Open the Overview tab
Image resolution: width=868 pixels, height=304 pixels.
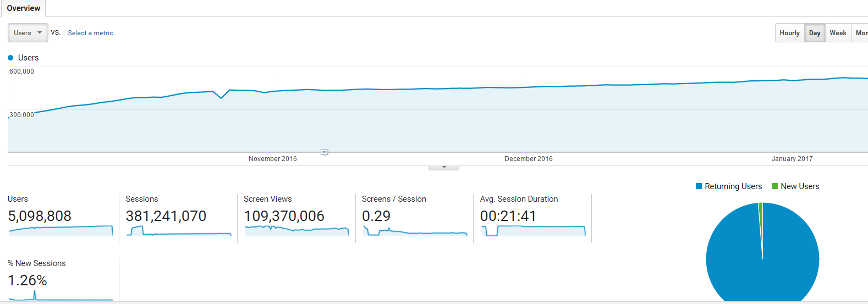pyautogui.click(x=23, y=8)
